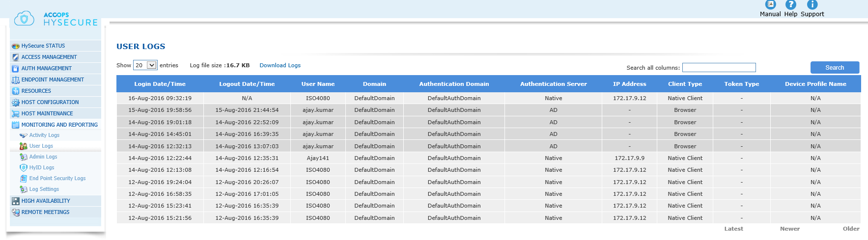
Task: Click the Admin Logs icon
Action: coord(23,157)
